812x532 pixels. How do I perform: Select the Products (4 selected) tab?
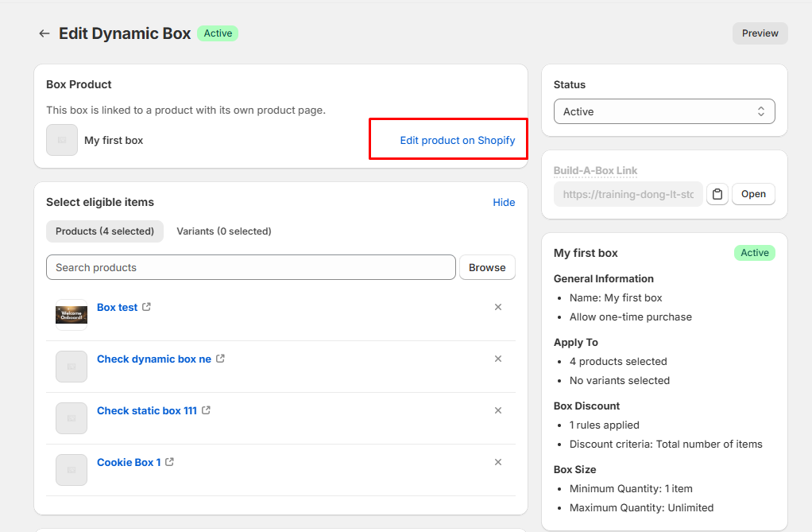tap(105, 231)
